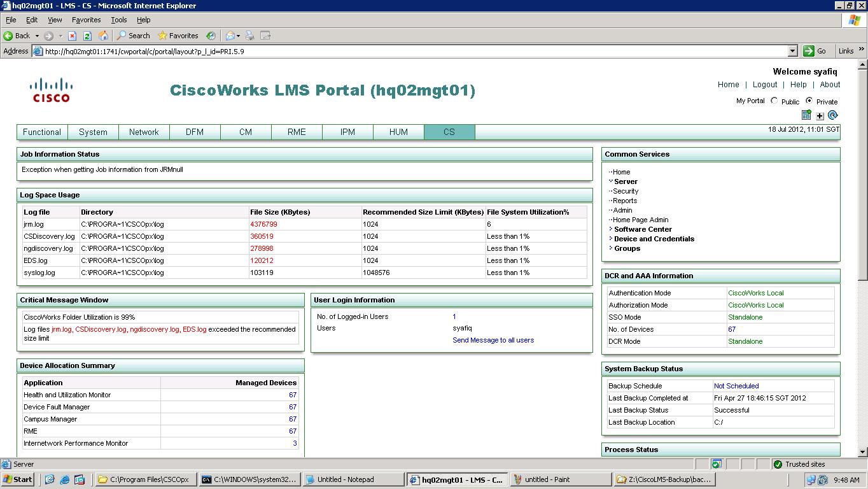
Task: Show desktop from quick launch
Action: pos(50,479)
